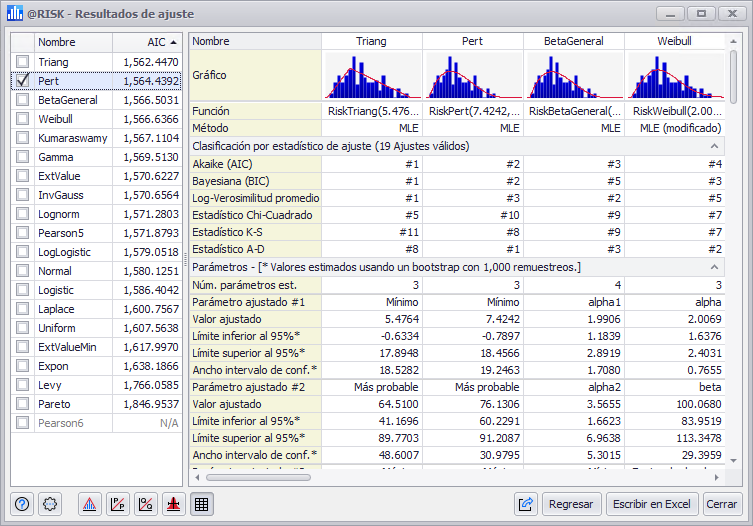753x526 pixels.
Task: Select the grid table view icon
Action: coord(200,505)
